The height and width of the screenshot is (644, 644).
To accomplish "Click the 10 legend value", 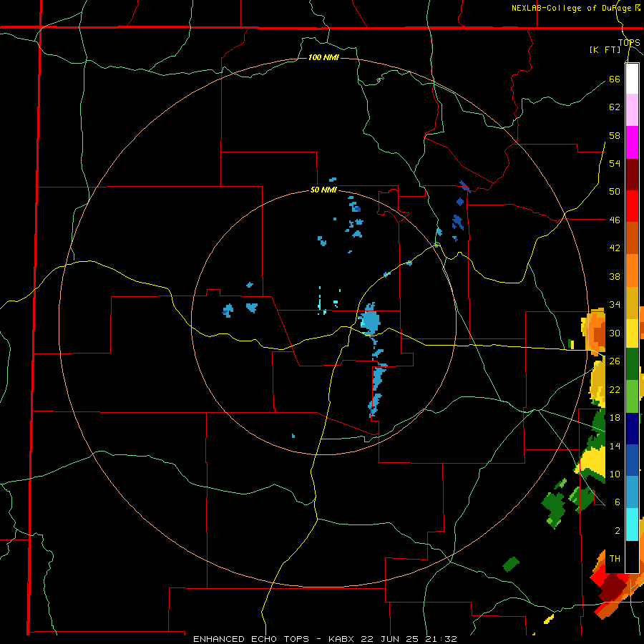I will (x=615, y=474).
